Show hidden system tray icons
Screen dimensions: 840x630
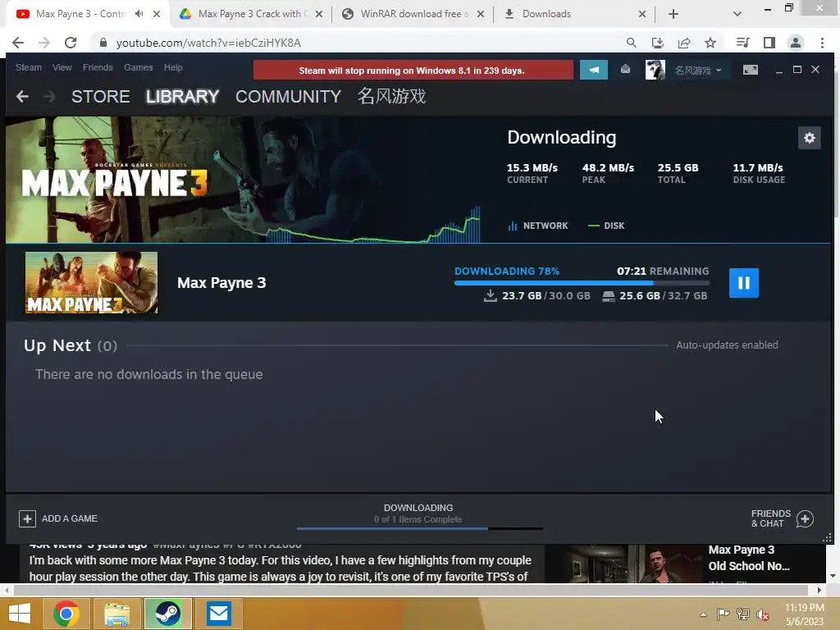[703, 614]
